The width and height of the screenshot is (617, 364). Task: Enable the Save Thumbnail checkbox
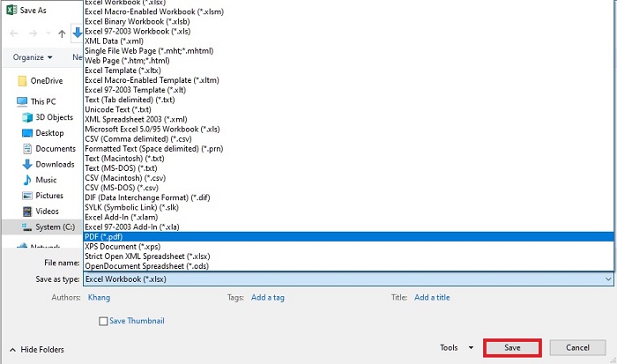click(104, 321)
